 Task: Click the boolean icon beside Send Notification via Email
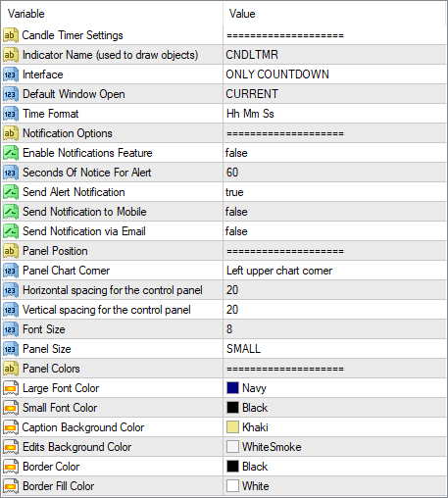[11, 231]
